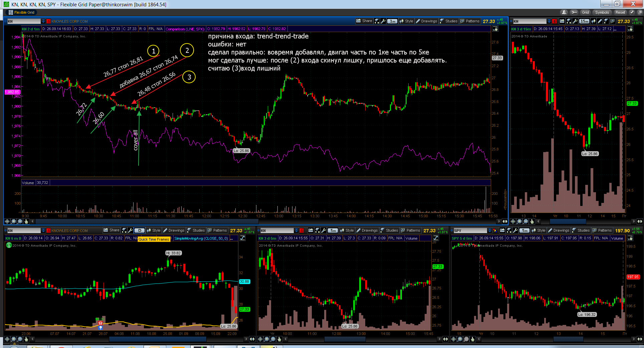Change the 1m time frame button
The image size is (644, 348).
(x=392, y=21)
